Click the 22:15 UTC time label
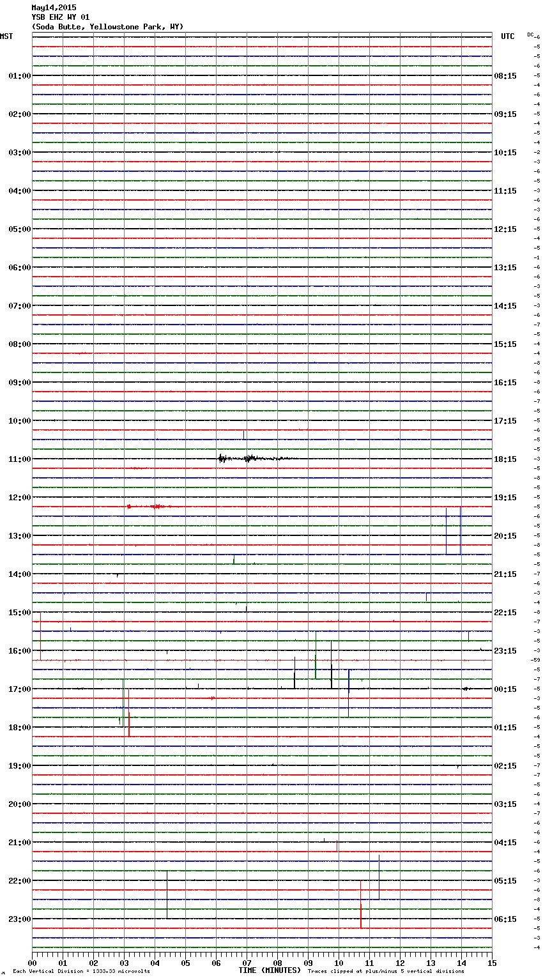The height and width of the screenshot is (980, 543). point(505,613)
